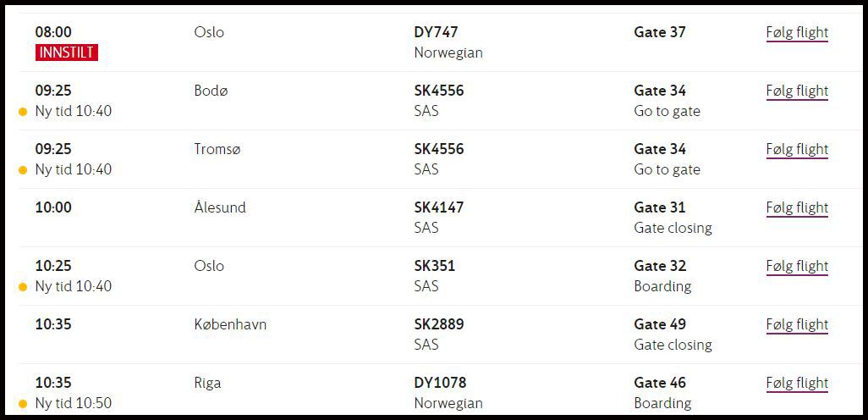Click the Gate 49 label
The width and height of the screenshot is (868, 420).
[x=660, y=325]
